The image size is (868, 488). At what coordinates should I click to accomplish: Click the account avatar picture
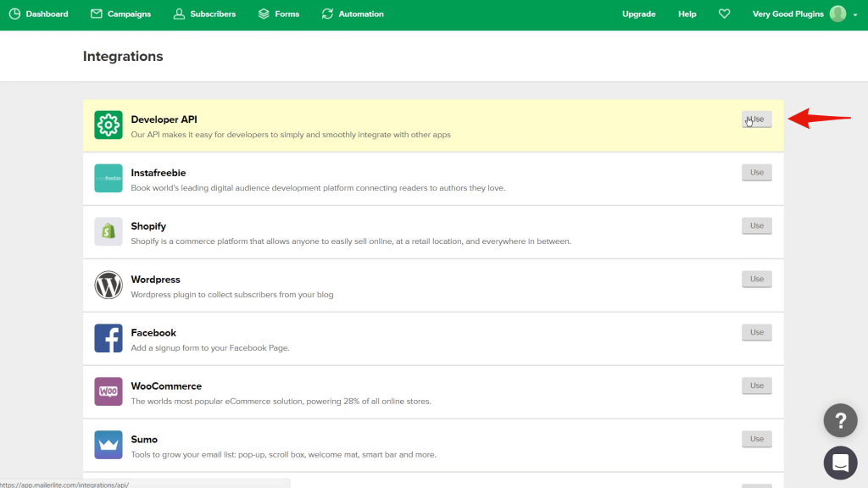[837, 14]
